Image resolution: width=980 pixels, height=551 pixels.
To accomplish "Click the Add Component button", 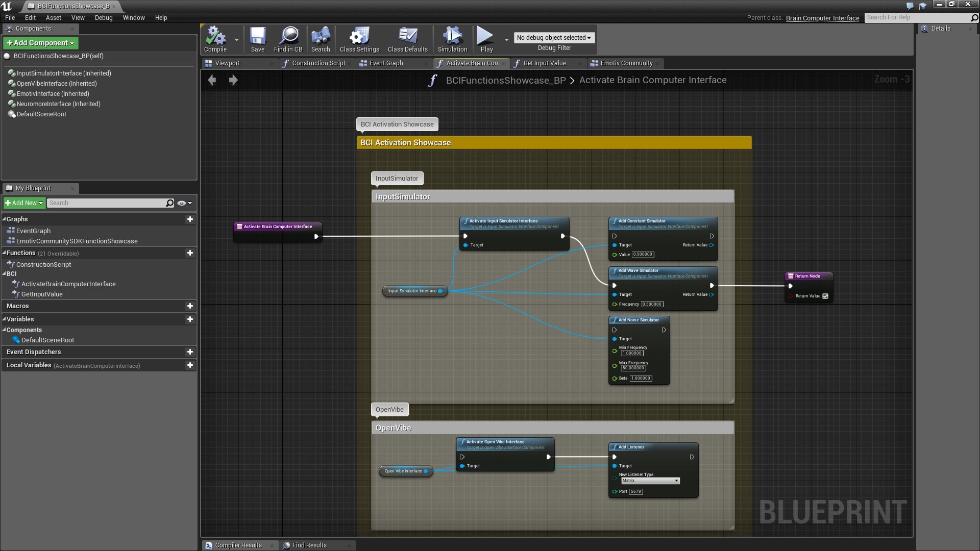I will click(41, 43).
